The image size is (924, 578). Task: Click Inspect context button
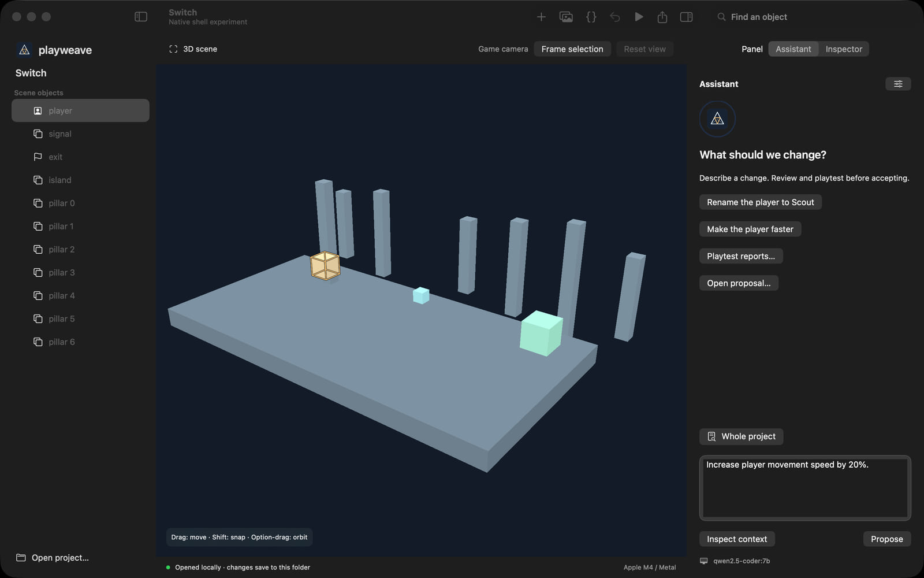(737, 539)
